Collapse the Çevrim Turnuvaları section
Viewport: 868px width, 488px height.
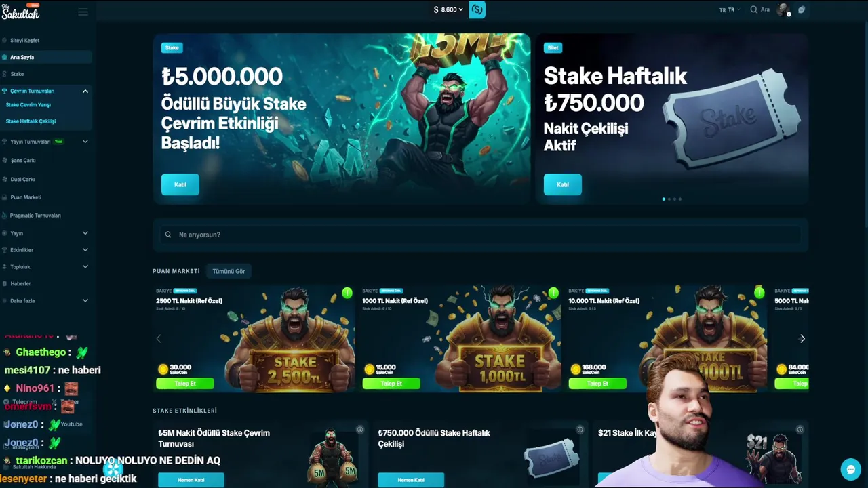coord(85,91)
